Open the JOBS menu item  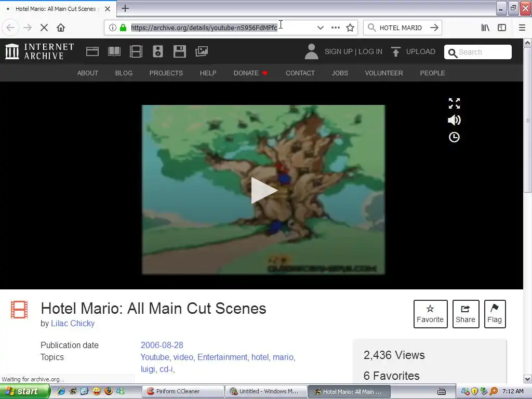coord(340,73)
